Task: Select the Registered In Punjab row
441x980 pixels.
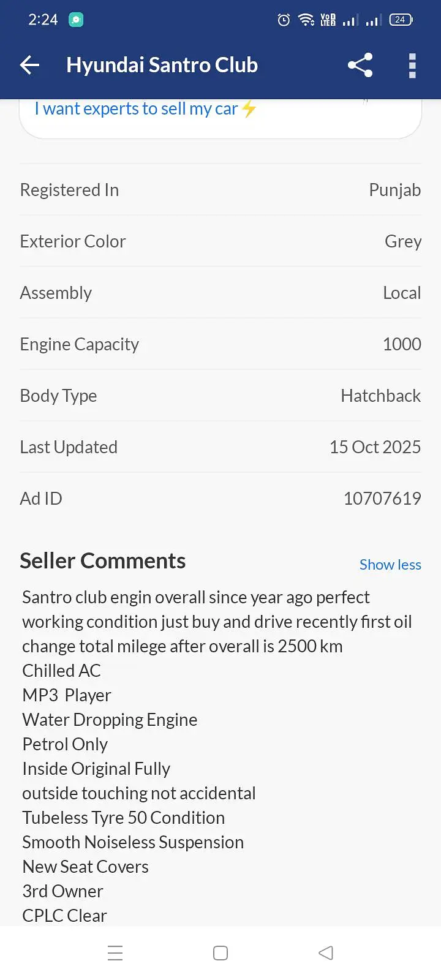Action: coord(221,190)
